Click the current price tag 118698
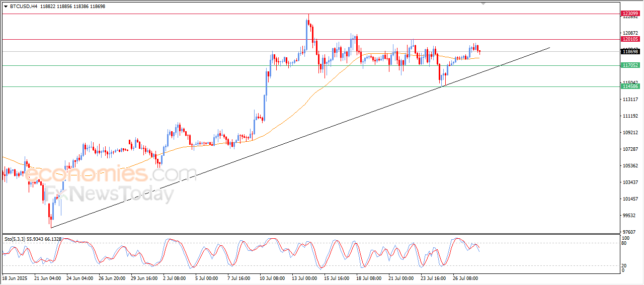This screenshot has width=644, height=285. [630, 51]
